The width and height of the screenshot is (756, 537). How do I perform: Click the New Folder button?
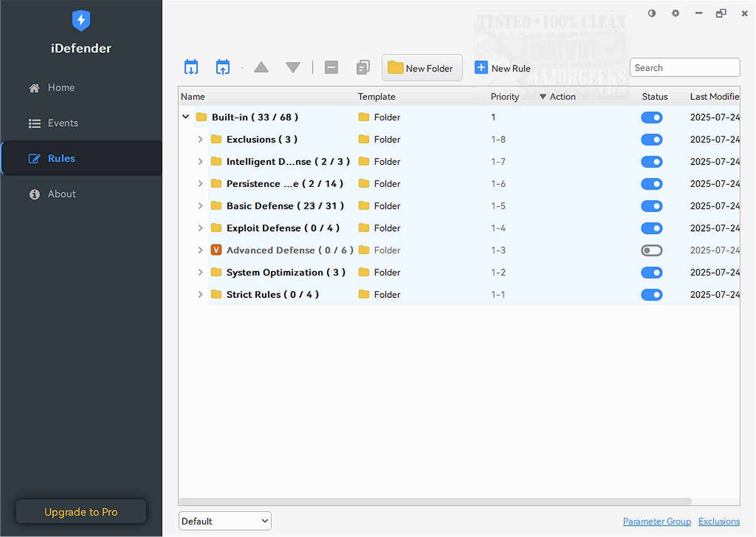[422, 68]
